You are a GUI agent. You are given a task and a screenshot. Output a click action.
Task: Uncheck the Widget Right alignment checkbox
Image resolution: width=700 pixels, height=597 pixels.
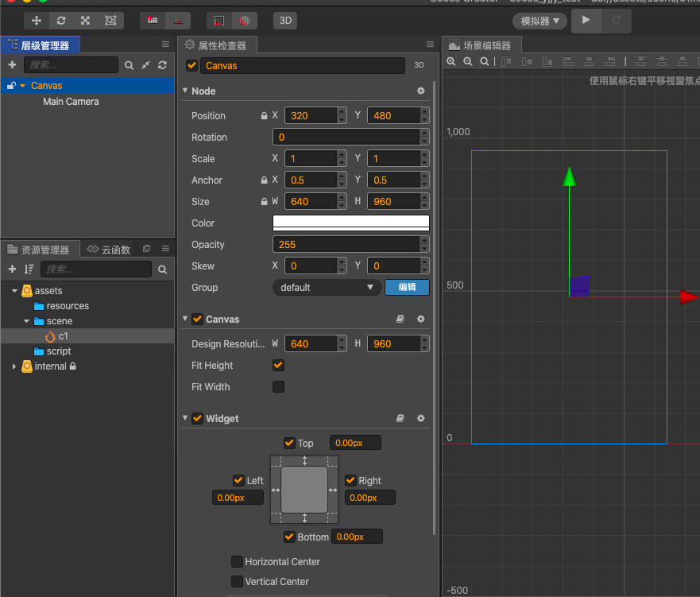(x=350, y=480)
